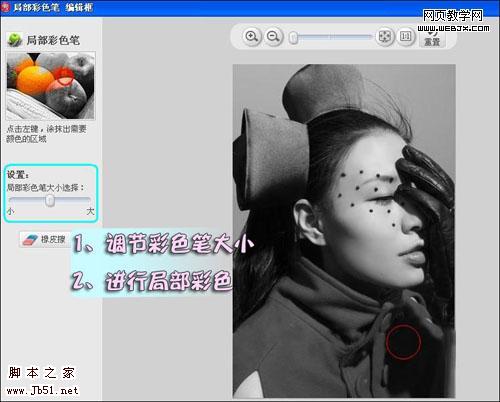500x402 pixels.
Task: Click the 大 label at the slider's large end
Action: click(x=90, y=211)
